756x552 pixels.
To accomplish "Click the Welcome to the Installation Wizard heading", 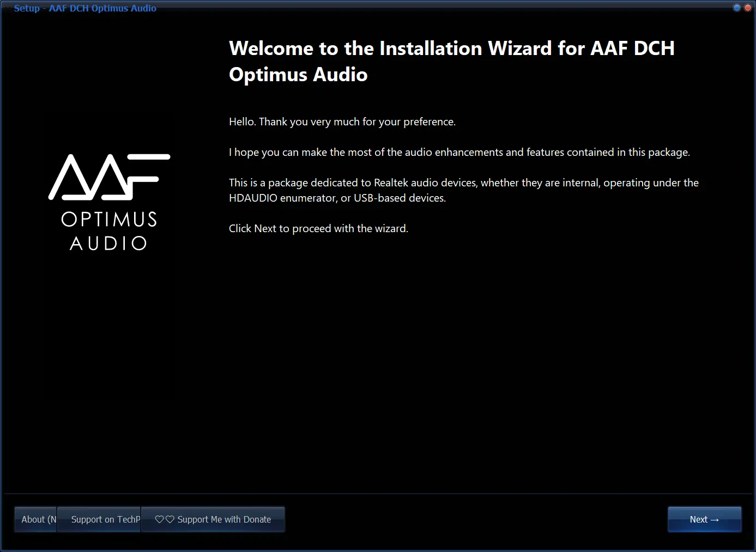I will click(452, 61).
